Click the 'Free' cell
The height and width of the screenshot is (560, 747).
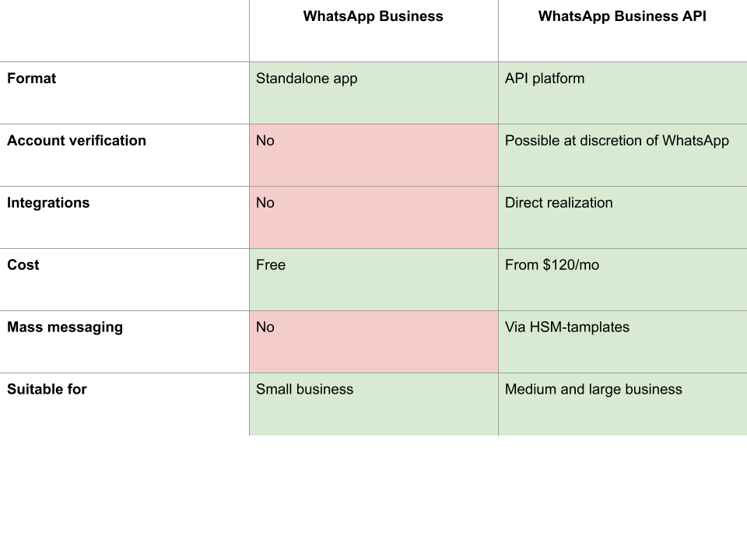pos(373,279)
